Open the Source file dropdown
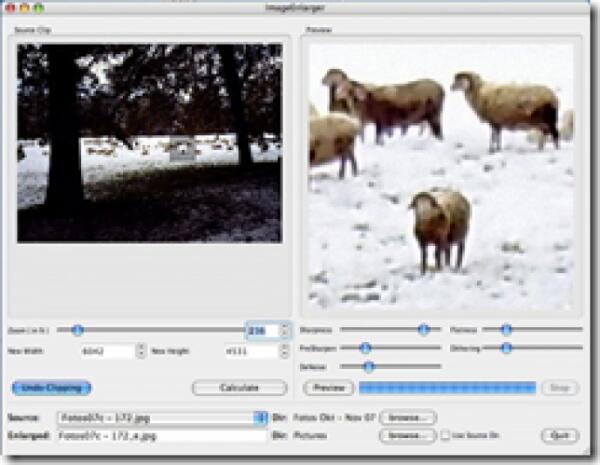 point(261,418)
